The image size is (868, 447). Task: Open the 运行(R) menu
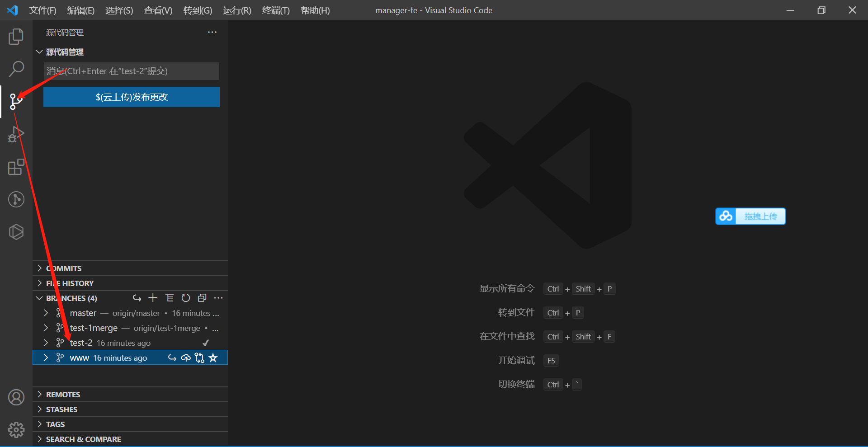pyautogui.click(x=237, y=10)
